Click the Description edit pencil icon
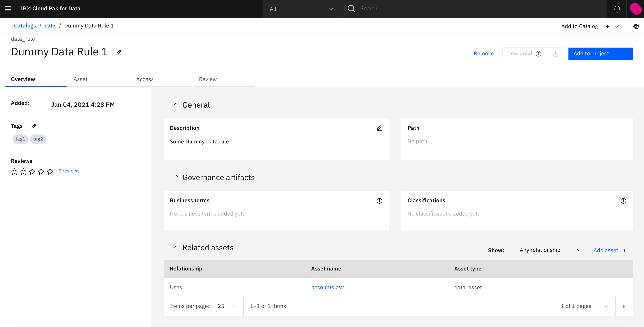Screen dimensions: 644x327 (x=379, y=128)
